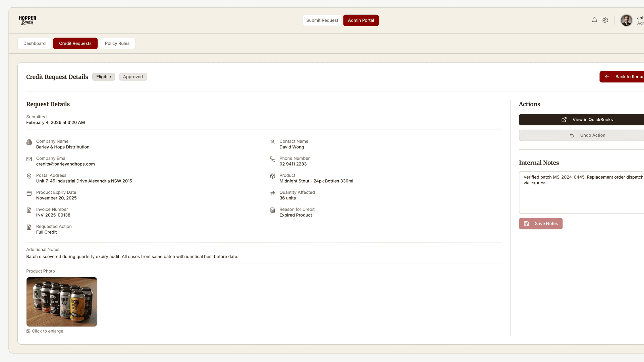Click the phone icon next to Phone Number
Image resolution: width=644 pixels, height=362 pixels.
point(273,159)
